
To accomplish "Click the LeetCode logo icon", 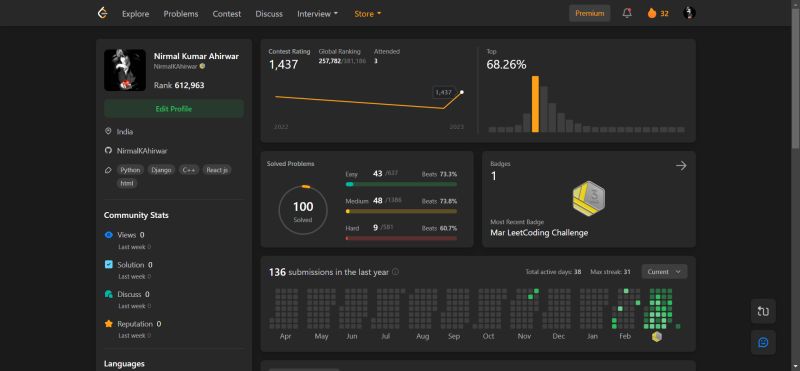I will pos(103,13).
